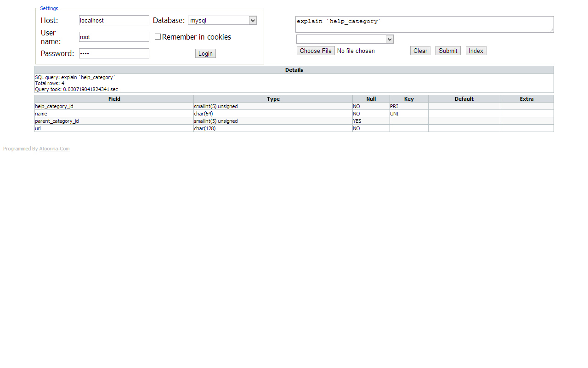This screenshot has height=368, width=588.
Task: Open the Atoorina.Com link
Action: 54,149
